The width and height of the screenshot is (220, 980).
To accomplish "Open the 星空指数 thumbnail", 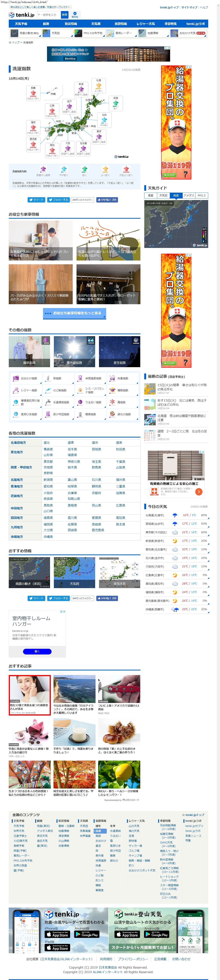I will (x=120, y=352).
